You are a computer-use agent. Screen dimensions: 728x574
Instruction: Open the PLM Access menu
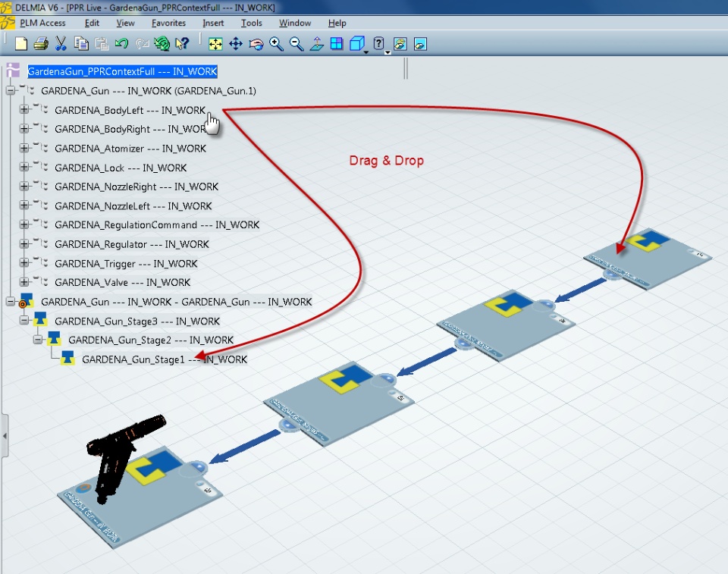coord(42,23)
